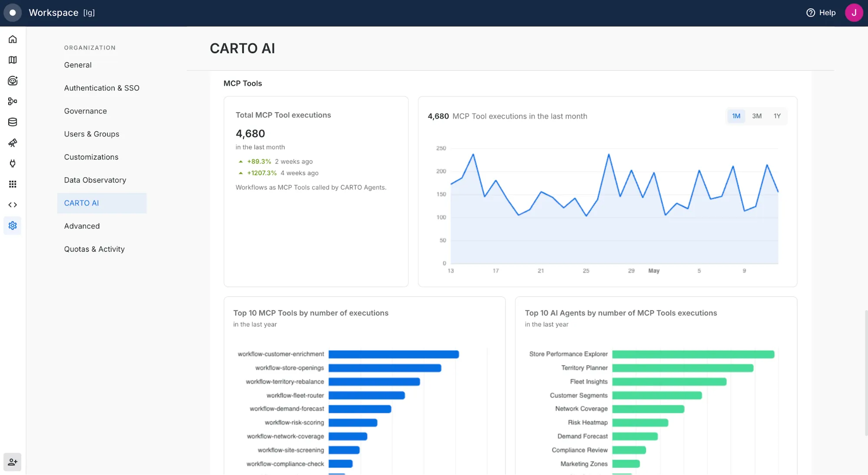
Task: Click the MCP Tools section heading
Action: pyautogui.click(x=243, y=83)
